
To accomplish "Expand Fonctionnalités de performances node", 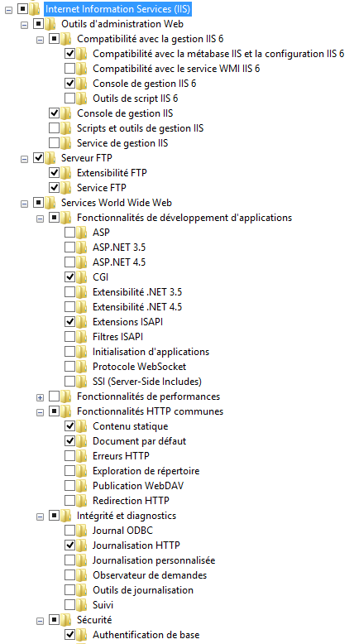I will 40,397.
